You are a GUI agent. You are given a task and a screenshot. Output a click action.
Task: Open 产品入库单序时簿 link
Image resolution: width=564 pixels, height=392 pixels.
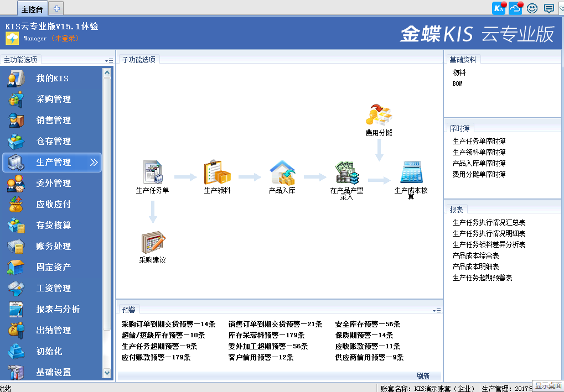479,164
